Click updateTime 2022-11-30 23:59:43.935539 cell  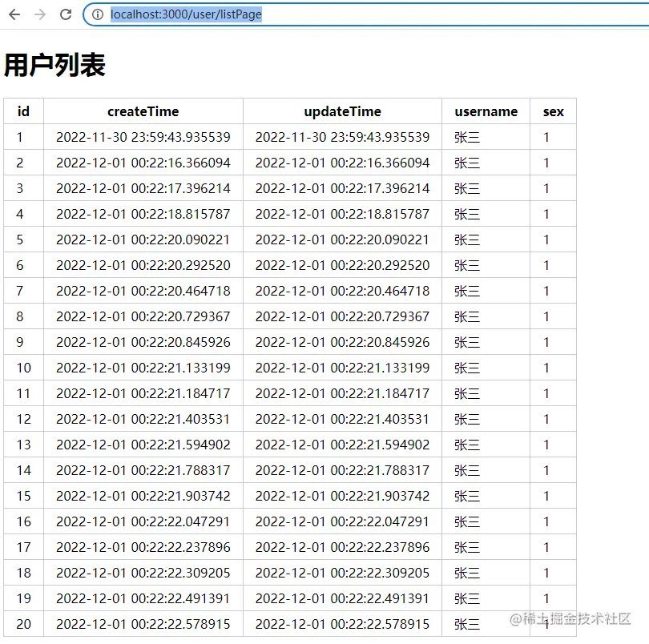[x=342, y=137]
